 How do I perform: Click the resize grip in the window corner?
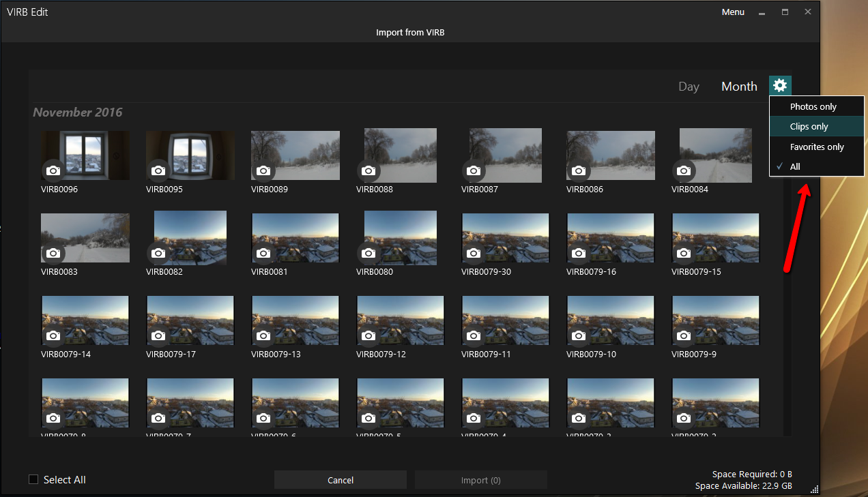pyautogui.click(x=813, y=487)
